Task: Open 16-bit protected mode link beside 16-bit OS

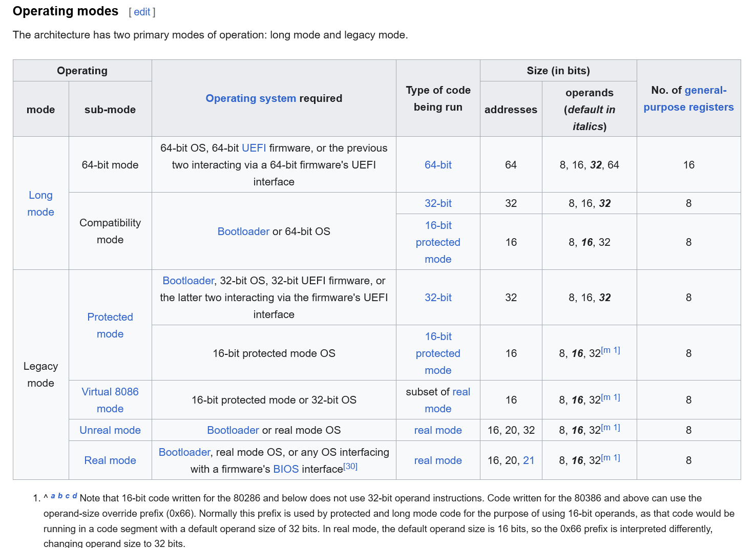Action: tap(438, 353)
